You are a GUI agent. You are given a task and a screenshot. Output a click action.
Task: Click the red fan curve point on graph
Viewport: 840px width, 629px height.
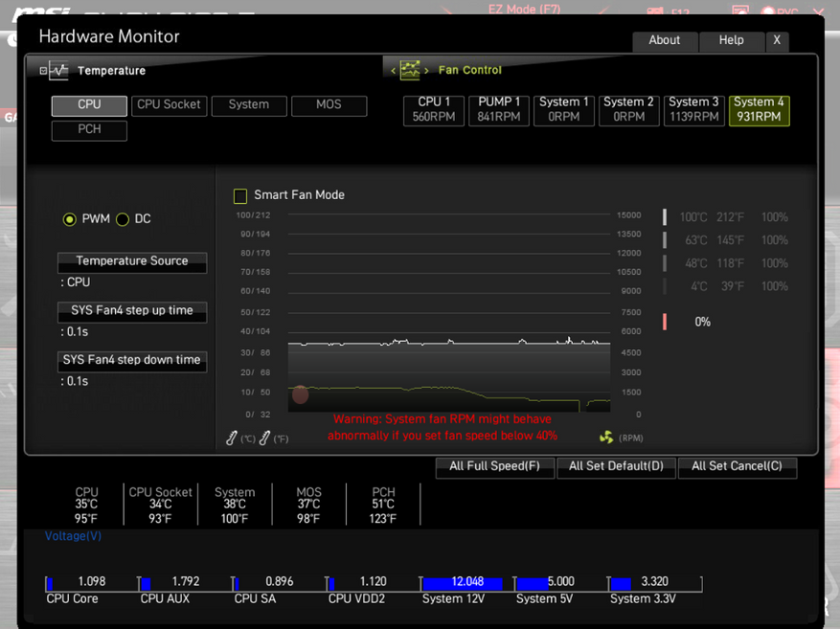(300, 394)
